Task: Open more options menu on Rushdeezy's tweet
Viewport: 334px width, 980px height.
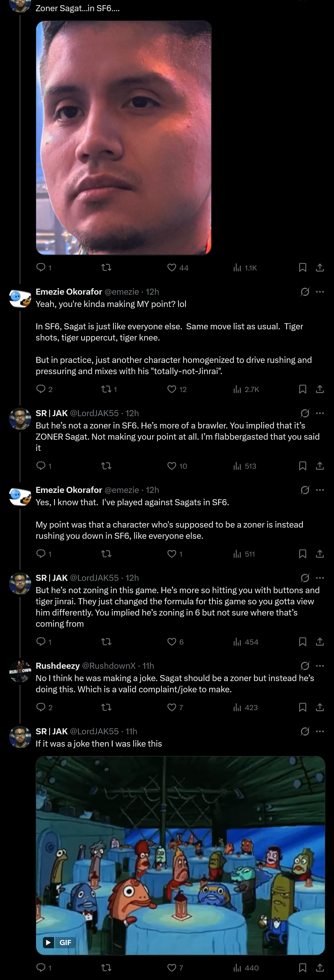Action: [x=320, y=666]
